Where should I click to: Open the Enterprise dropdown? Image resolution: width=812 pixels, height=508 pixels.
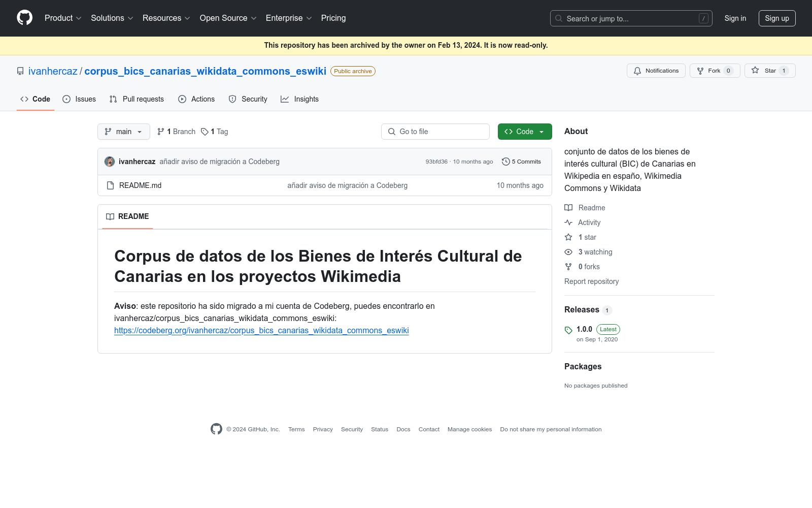point(289,18)
